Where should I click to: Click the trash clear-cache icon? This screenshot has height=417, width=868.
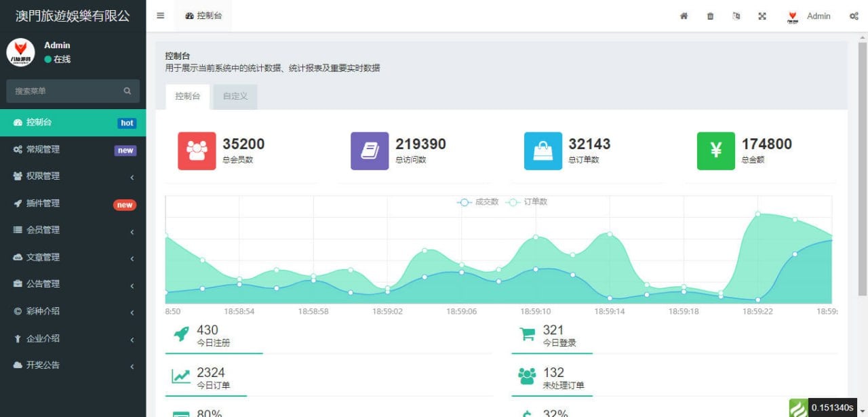pyautogui.click(x=709, y=16)
